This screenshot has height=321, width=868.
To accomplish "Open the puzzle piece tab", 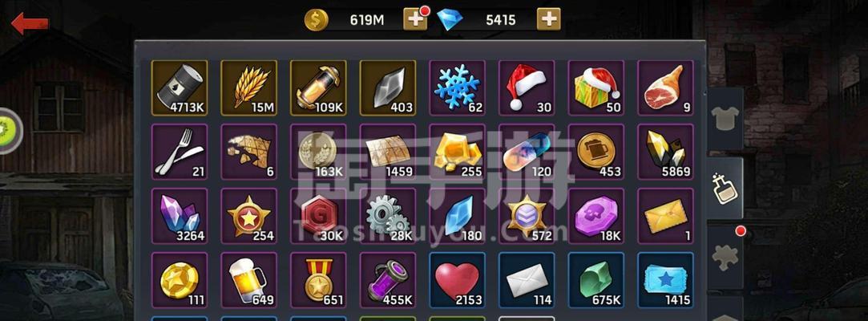I will pyautogui.click(x=725, y=258).
